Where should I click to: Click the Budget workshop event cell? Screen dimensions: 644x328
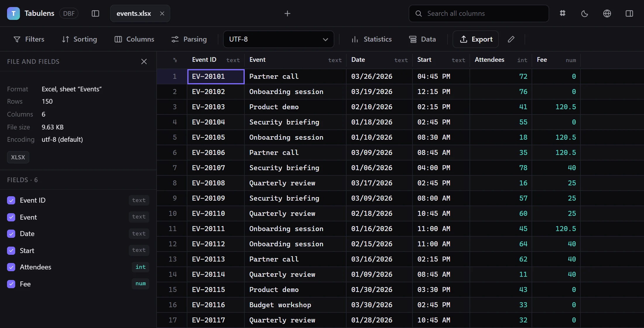coord(295,305)
